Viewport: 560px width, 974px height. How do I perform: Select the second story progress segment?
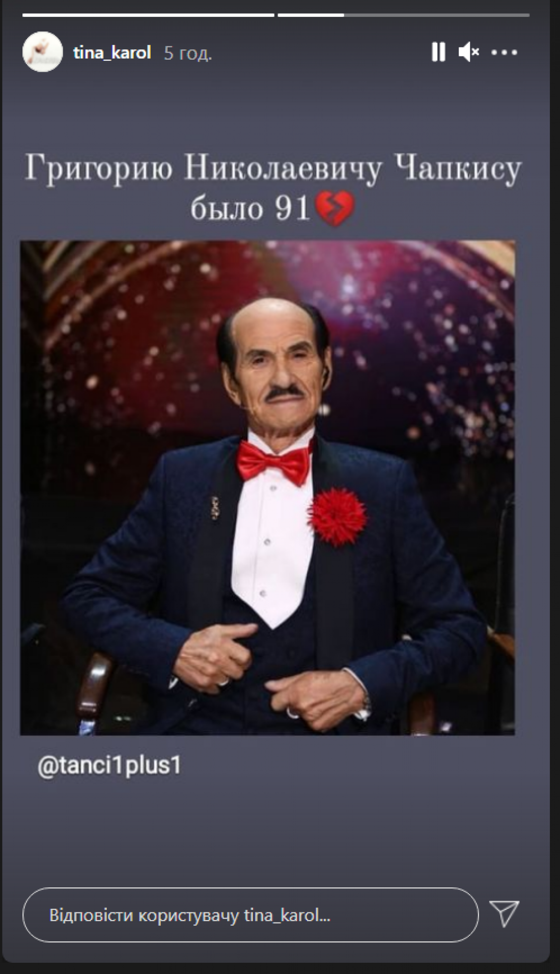click(x=403, y=15)
